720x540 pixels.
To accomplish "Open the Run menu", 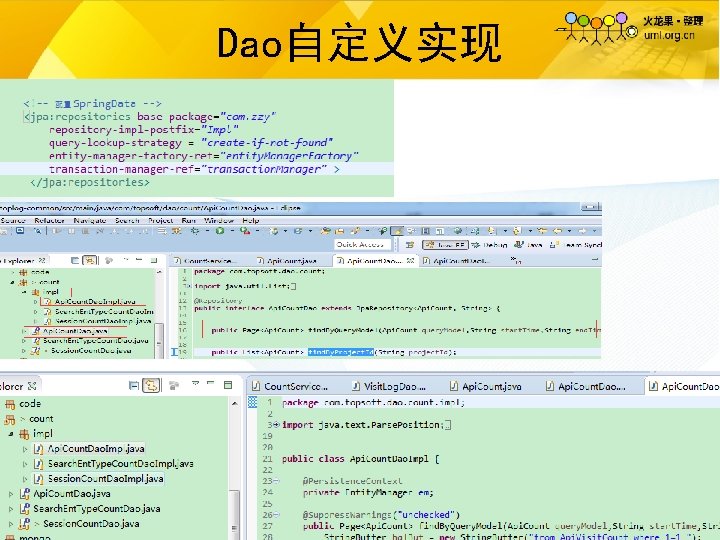I will [x=189, y=220].
